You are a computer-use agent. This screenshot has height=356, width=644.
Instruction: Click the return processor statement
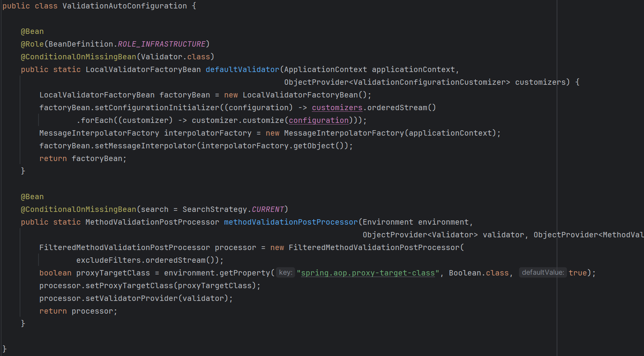point(78,311)
